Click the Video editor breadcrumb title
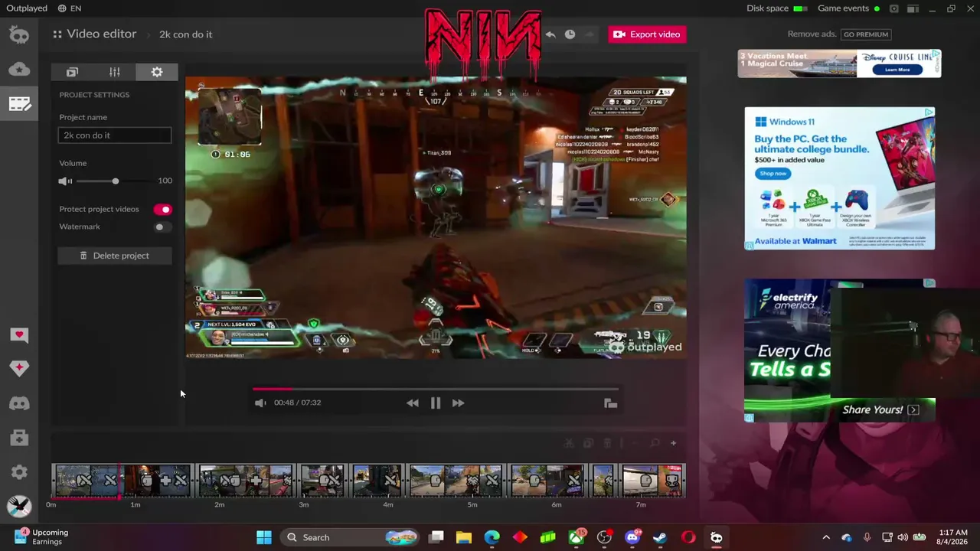The width and height of the screenshot is (980, 551). [x=102, y=34]
